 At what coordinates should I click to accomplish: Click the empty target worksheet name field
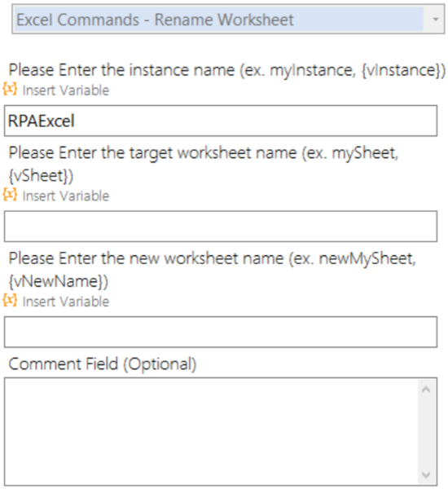click(x=221, y=227)
